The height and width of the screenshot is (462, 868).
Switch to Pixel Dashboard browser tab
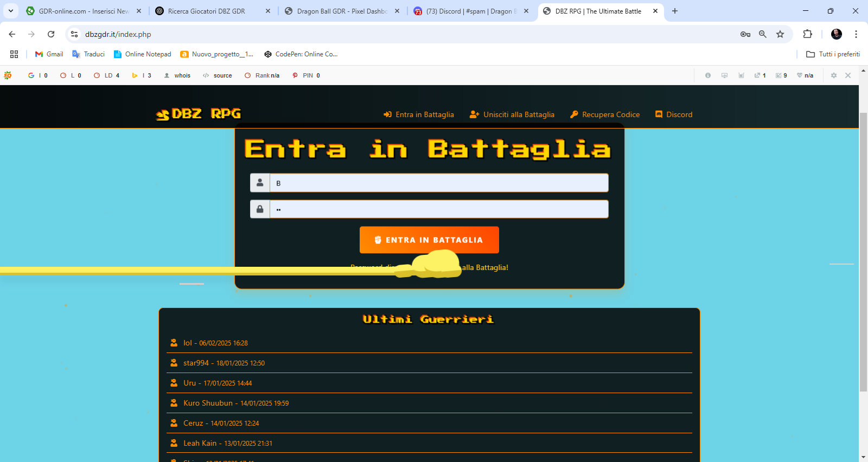342,11
